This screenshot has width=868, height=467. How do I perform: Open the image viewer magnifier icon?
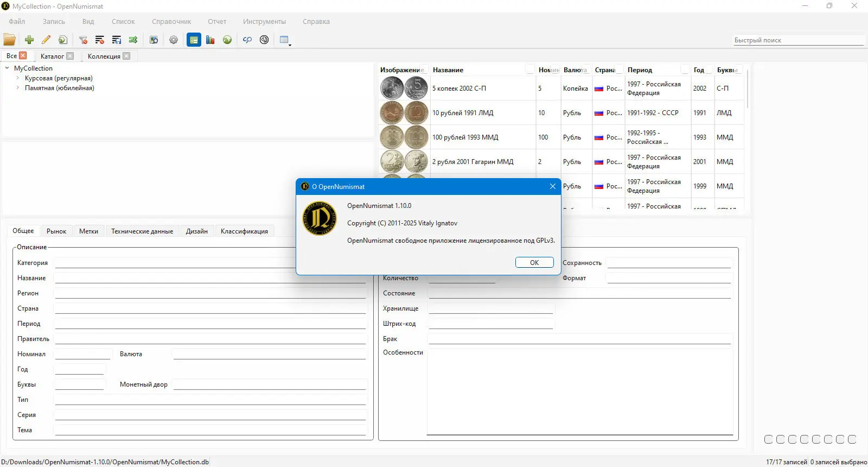point(154,40)
